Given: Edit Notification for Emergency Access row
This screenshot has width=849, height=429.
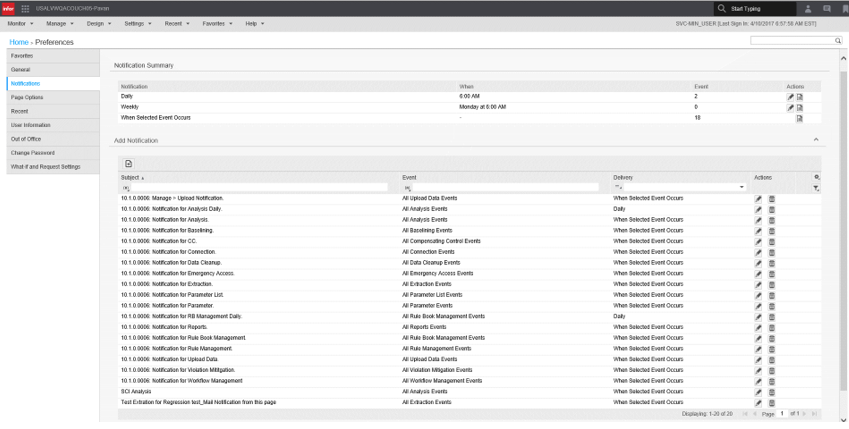Looking at the screenshot, I should point(758,273).
